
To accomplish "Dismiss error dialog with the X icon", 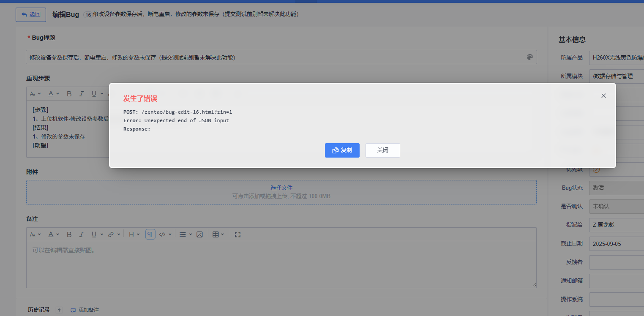I will 603,96.
